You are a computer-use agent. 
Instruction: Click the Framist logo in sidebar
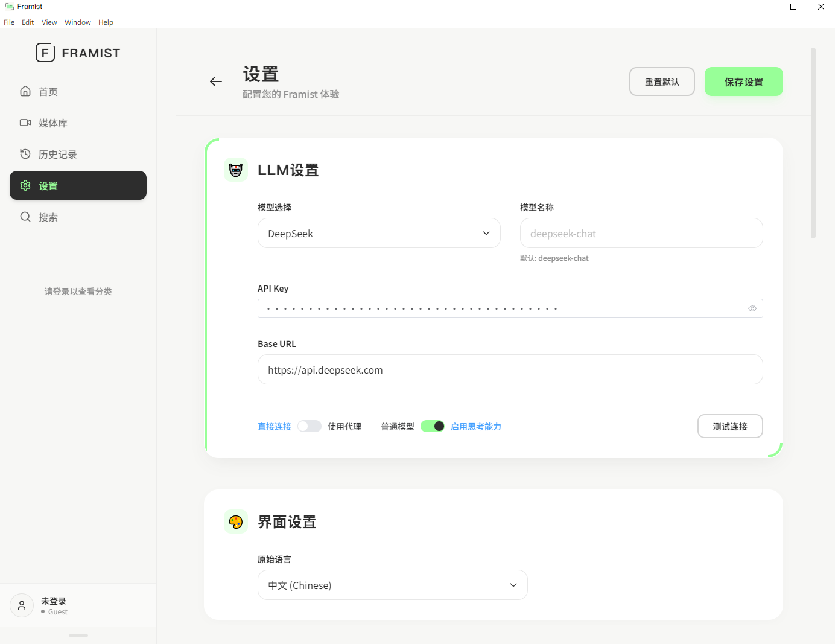(78, 53)
